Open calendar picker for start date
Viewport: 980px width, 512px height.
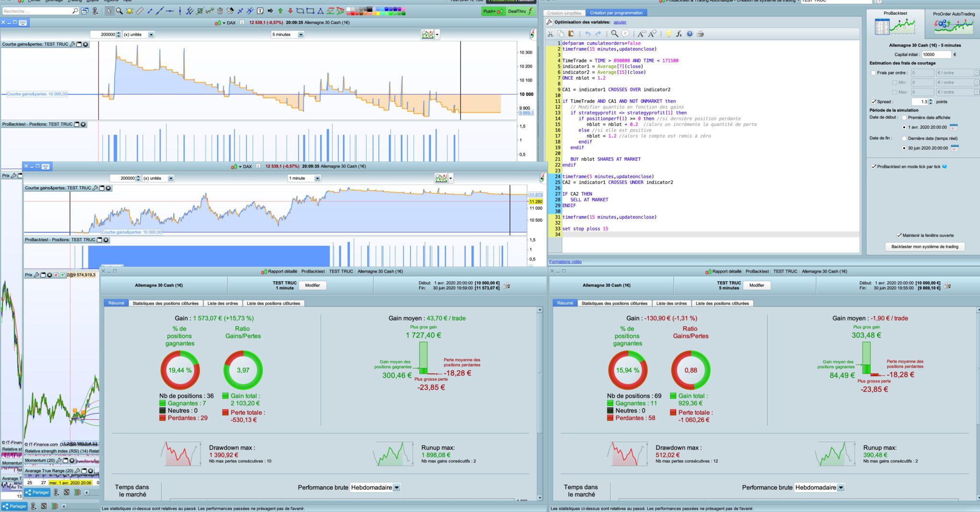coord(953,127)
